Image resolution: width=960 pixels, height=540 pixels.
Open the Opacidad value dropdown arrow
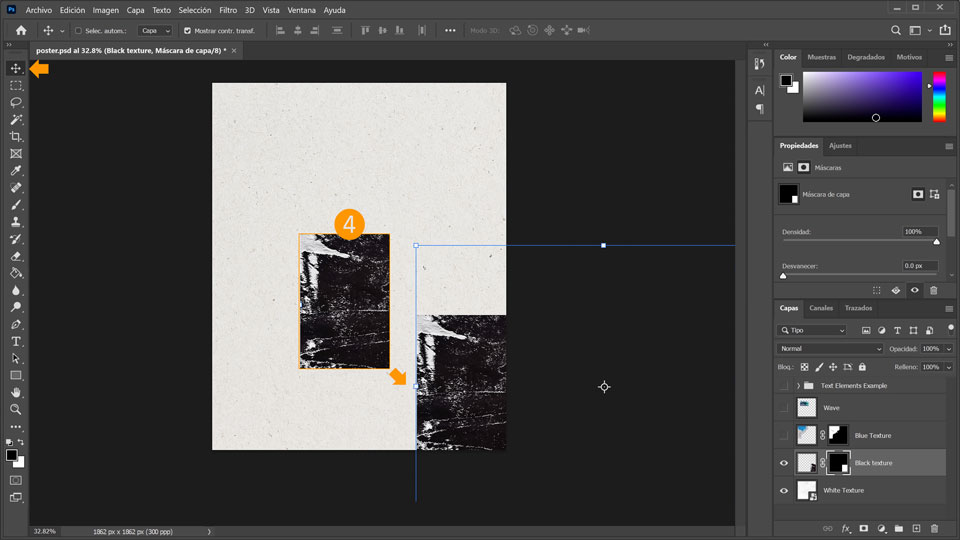click(949, 349)
